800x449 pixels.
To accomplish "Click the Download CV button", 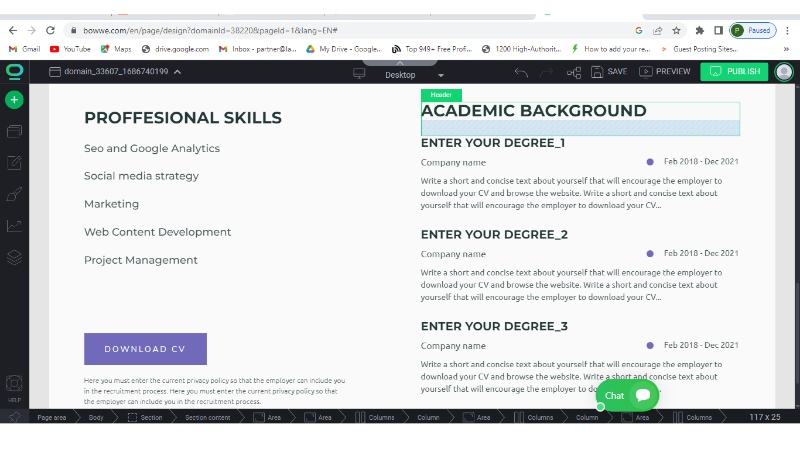I will [145, 349].
